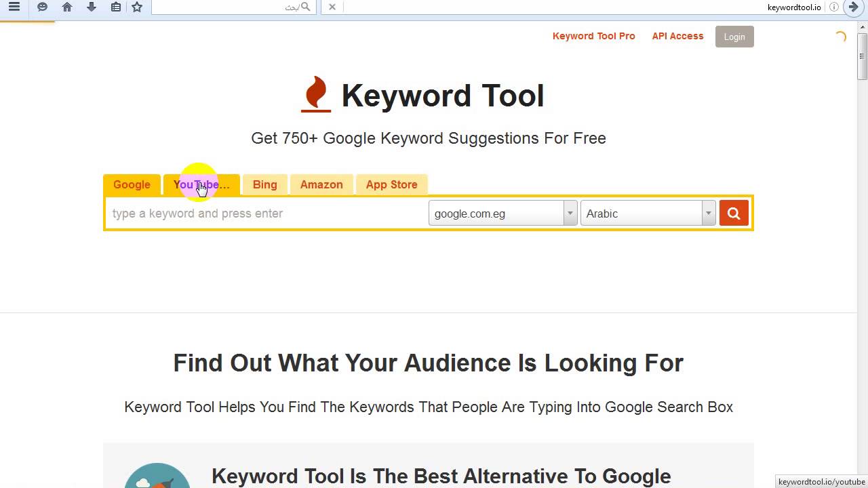868x488 pixels.
Task: Click the magnifier in browser search box
Action: (x=305, y=7)
